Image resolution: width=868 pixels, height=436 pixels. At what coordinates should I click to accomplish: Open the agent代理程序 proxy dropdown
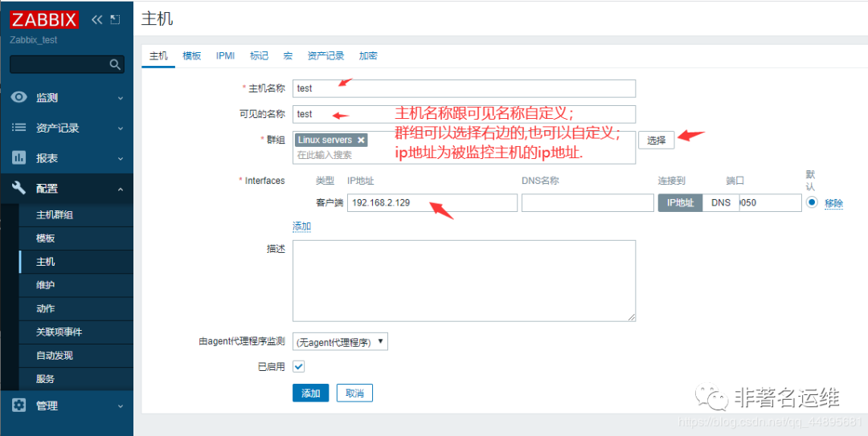click(x=340, y=341)
